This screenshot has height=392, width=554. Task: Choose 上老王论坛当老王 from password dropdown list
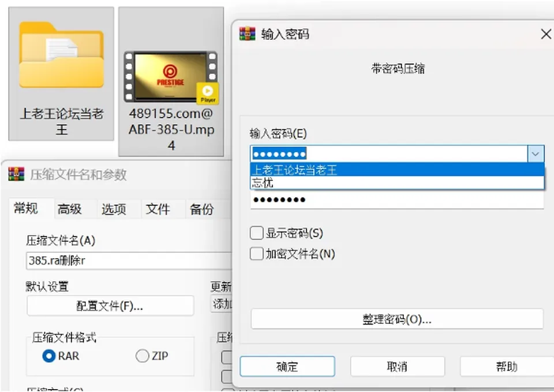tap(397, 170)
